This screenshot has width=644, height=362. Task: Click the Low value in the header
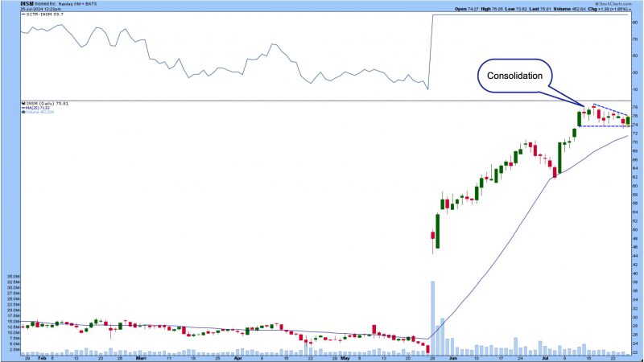click(521, 9)
